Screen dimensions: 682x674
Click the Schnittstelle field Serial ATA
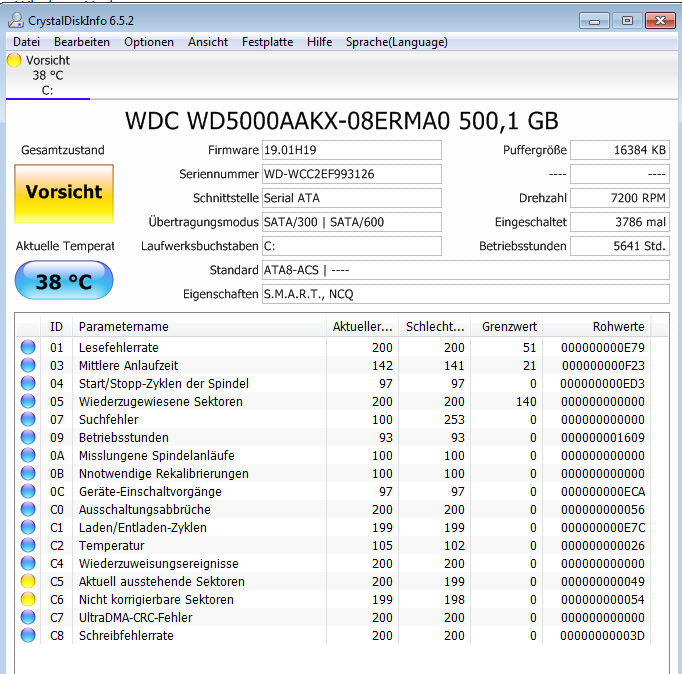click(x=352, y=198)
